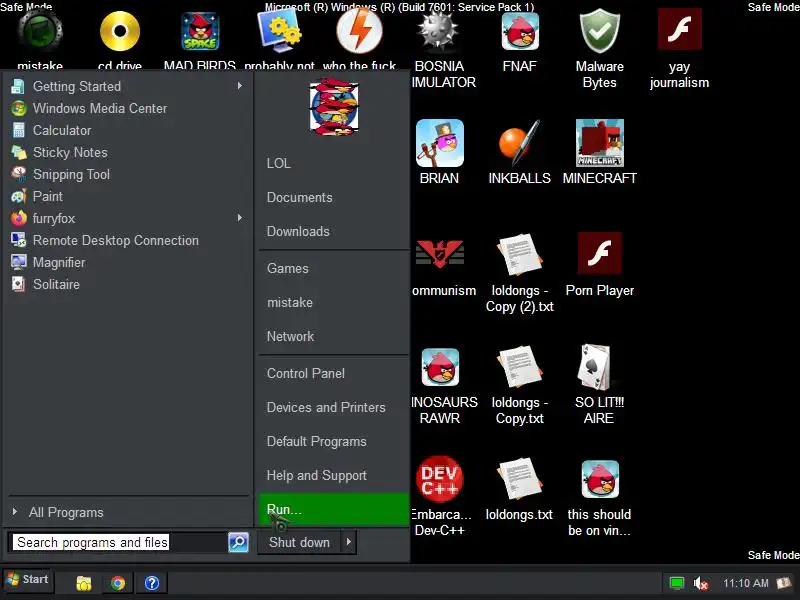Expand the Getting Started submenu arrow
Viewport: 800px width, 600px height.
pos(240,86)
